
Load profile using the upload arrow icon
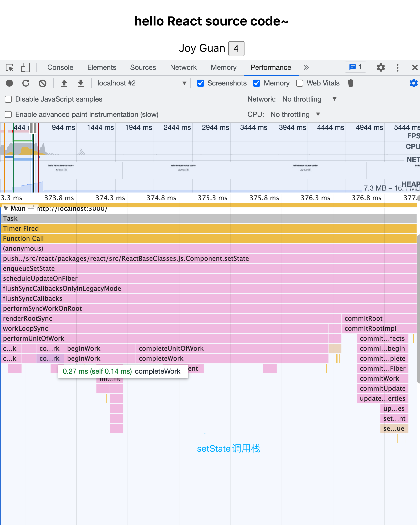[x=64, y=83]
